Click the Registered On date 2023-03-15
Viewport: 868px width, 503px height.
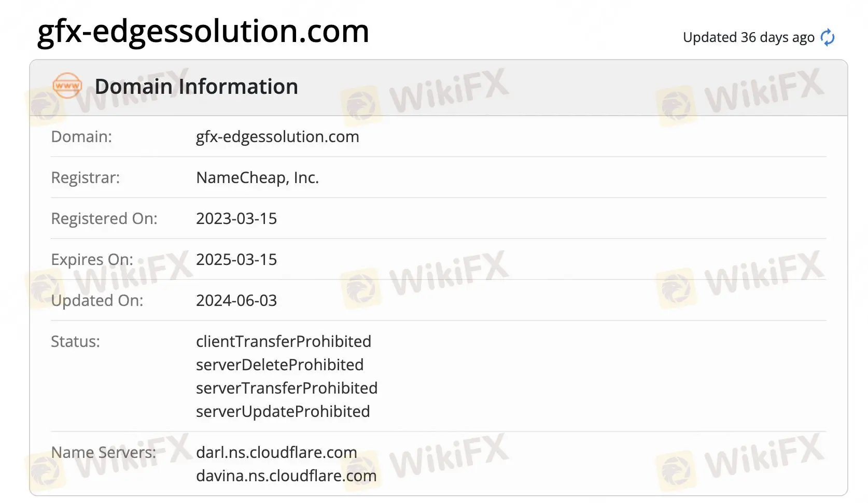[x=236, y=219]
